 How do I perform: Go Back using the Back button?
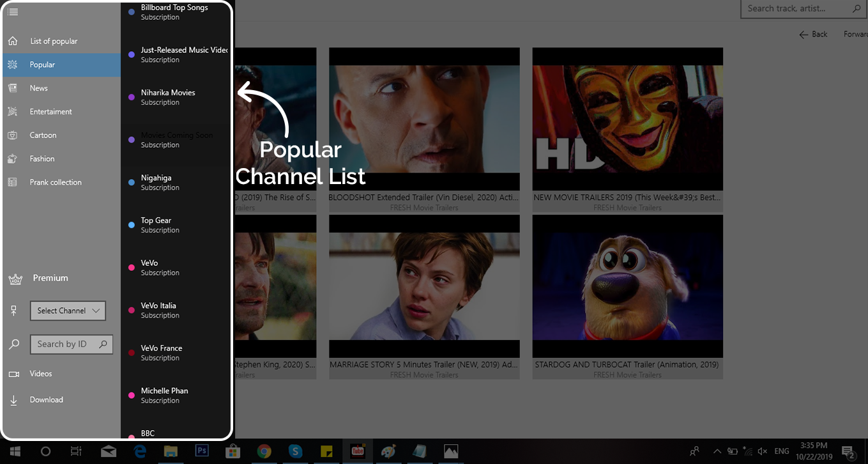[x=813, y=35]
